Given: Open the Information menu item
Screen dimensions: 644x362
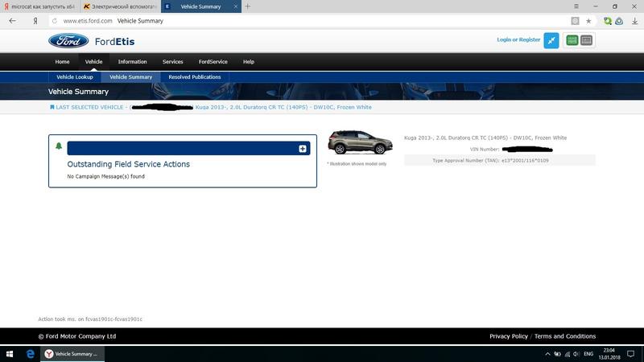Looking at the screenshot, I should pyautogui.click(x=132, y=62).
